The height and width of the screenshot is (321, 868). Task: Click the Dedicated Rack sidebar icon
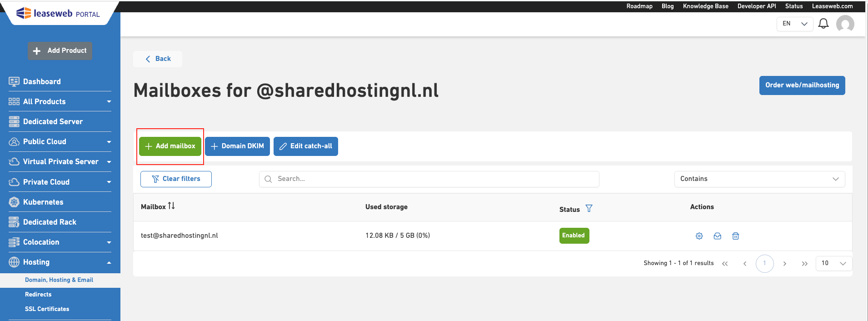point(14,222)
